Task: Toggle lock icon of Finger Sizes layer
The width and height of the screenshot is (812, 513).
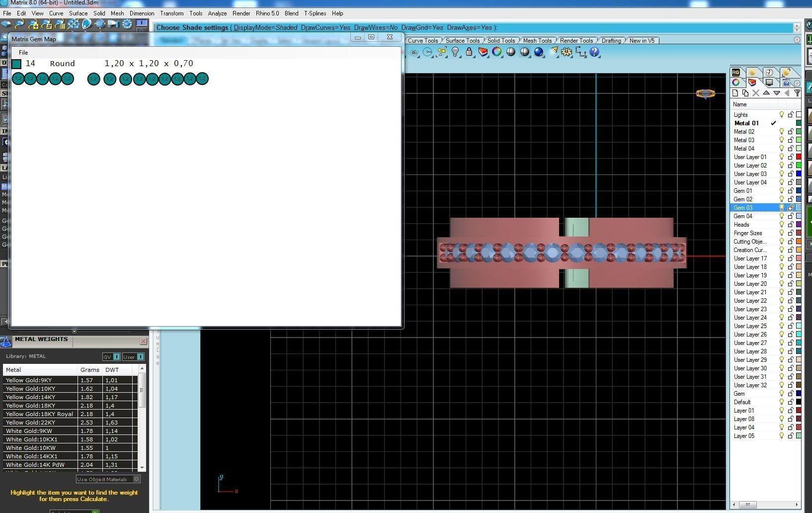Action: 791,233
